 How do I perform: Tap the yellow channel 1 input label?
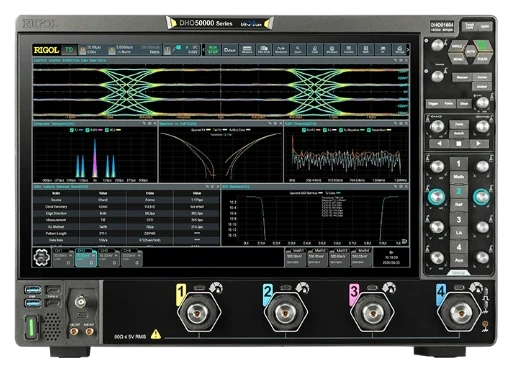click(x=180, y=294)
